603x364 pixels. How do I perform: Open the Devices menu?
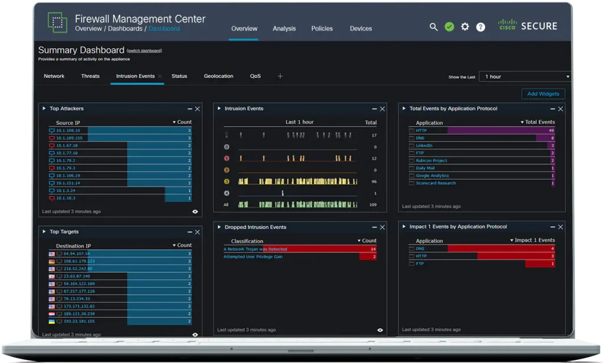tap(361, 28)
